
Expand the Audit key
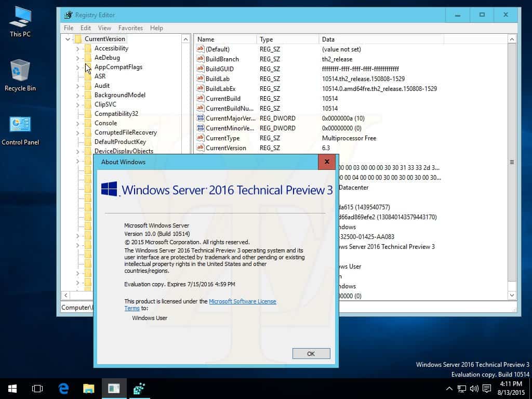tap(78, 86)
